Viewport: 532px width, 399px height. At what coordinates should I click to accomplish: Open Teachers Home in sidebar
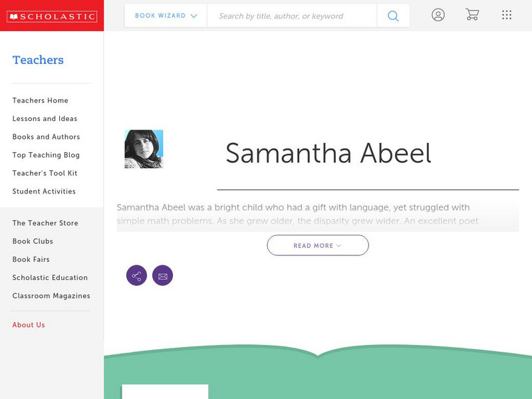click(x=40, y=100)
